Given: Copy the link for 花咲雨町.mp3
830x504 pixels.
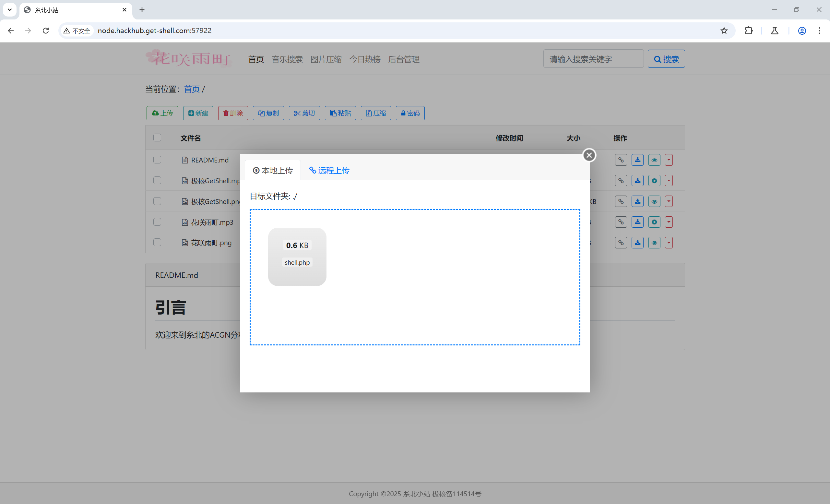Looking at the screenshot, I should [621, 222].
